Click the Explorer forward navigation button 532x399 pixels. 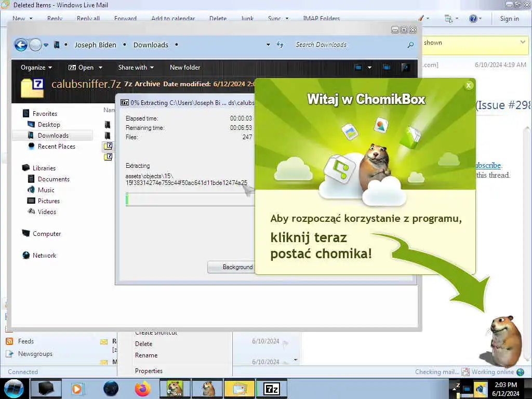(x=35, y=45)
